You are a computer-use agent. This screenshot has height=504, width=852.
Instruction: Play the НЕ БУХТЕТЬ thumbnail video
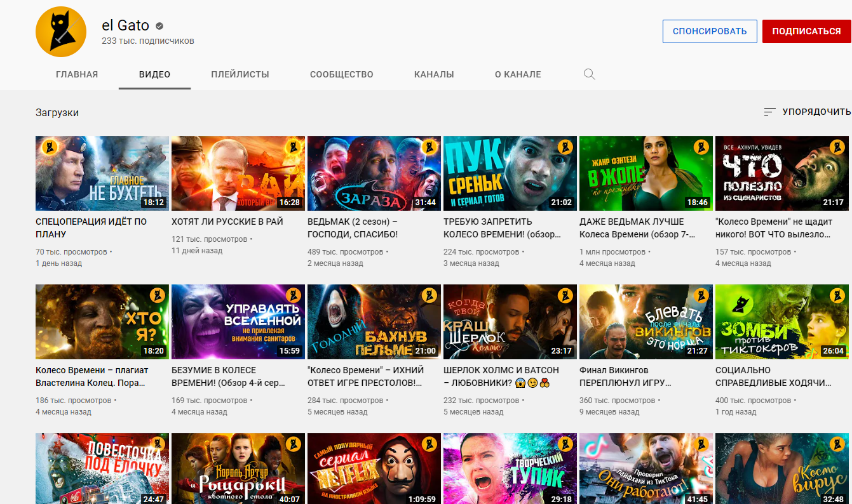click(102, 173)
